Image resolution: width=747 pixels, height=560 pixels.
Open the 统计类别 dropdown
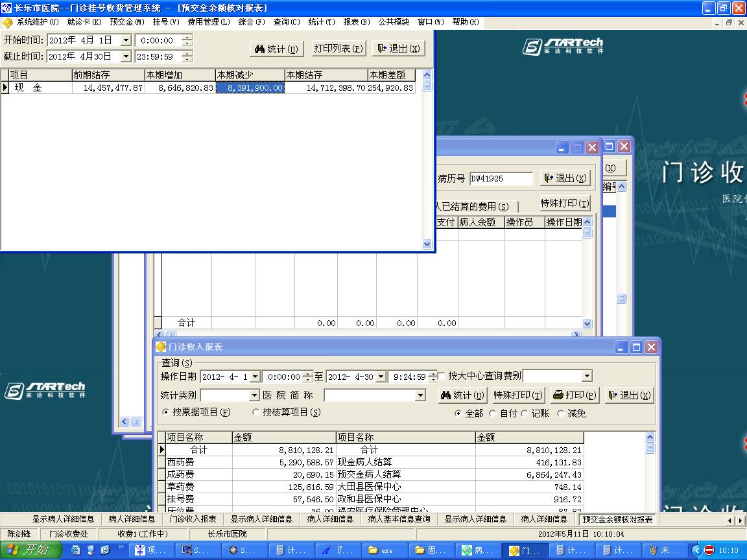point(254,396)
